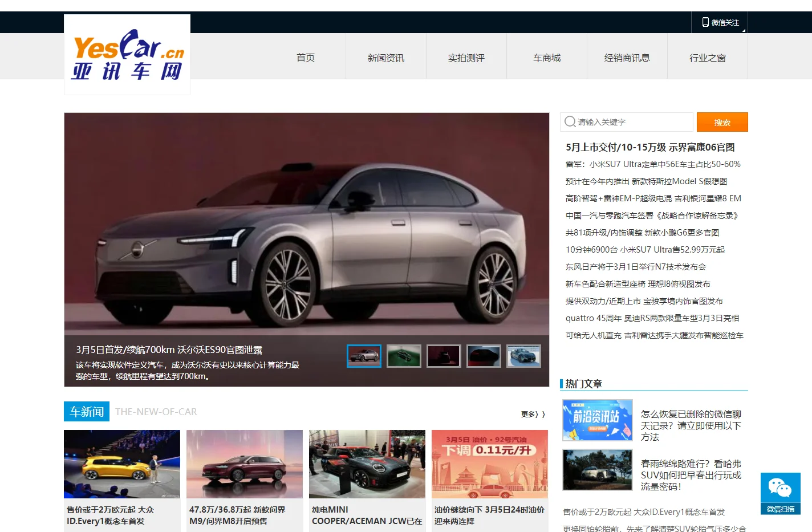
Task: Open 行业之窗 navigation item
Action: point(708,58)
